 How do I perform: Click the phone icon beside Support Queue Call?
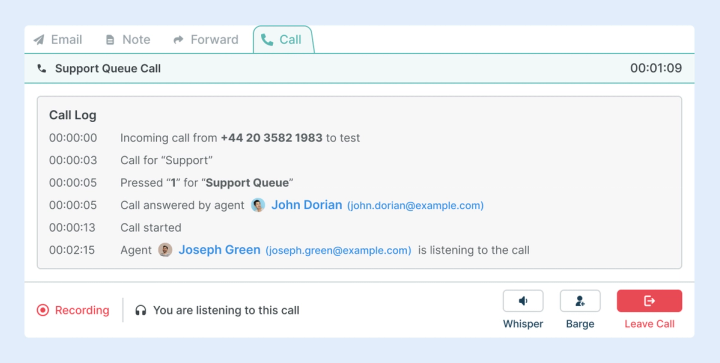click(42, 69)
